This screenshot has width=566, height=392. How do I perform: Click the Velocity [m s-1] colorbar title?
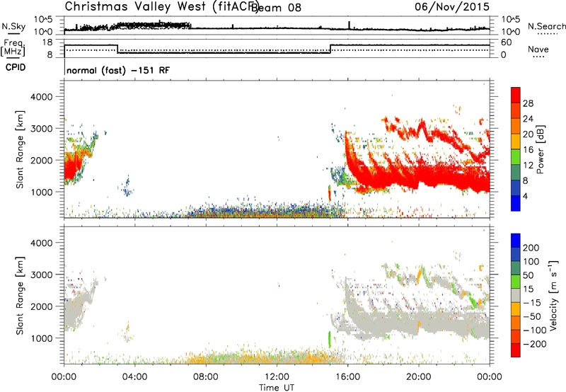tap(553, 295)
